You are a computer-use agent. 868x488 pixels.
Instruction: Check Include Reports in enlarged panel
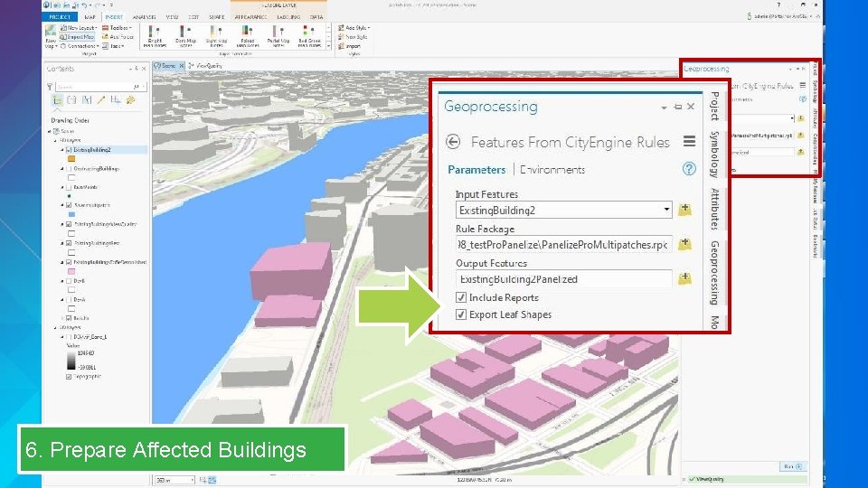(460, 297)
